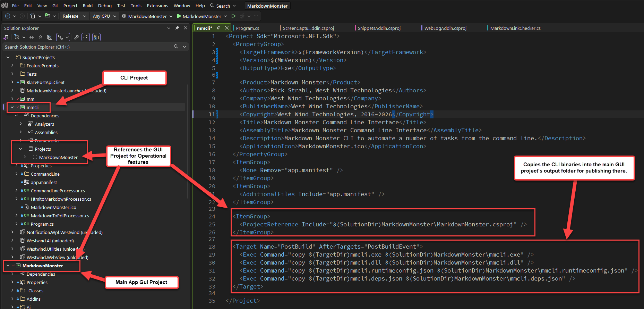Open the MarkdownMonster startup project dropdown
The image size is (644, 309).
[147, 16]
